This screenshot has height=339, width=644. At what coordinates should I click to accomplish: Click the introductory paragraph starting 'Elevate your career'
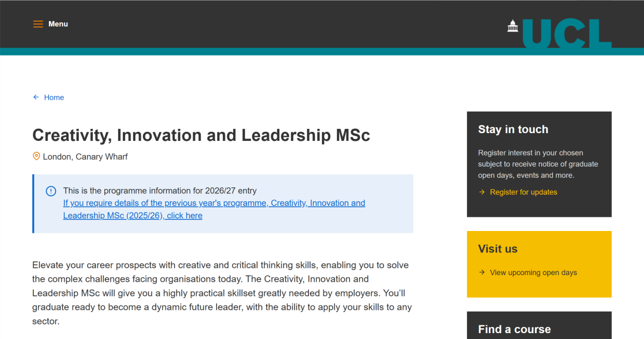pyautogui.click(x=222, y=293)
